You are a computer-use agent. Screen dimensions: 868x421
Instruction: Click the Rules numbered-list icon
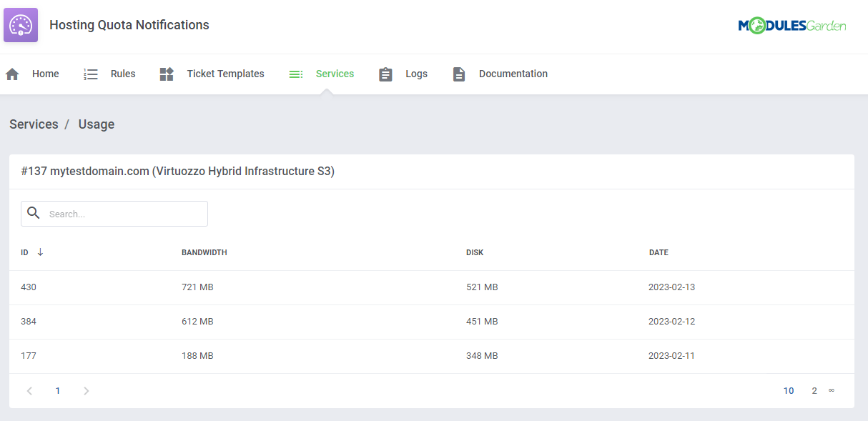pyautogui.click(x=91, y=74)
